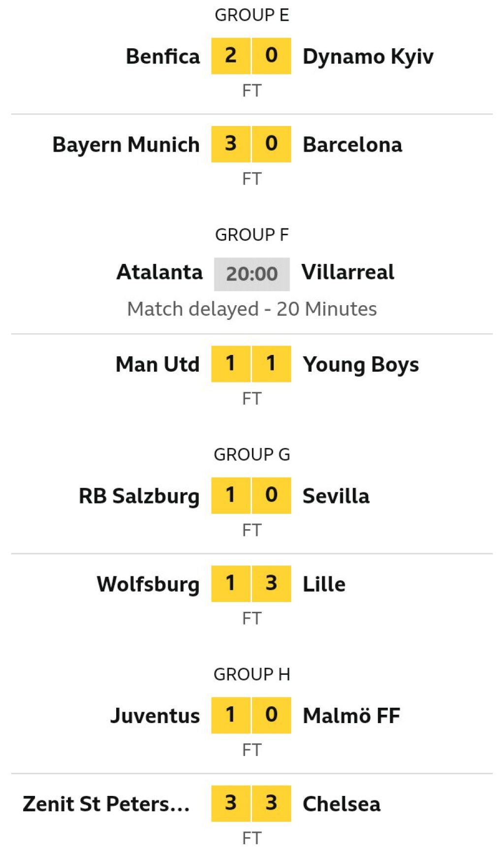Click the Sevilla team name

pos(336,496)
